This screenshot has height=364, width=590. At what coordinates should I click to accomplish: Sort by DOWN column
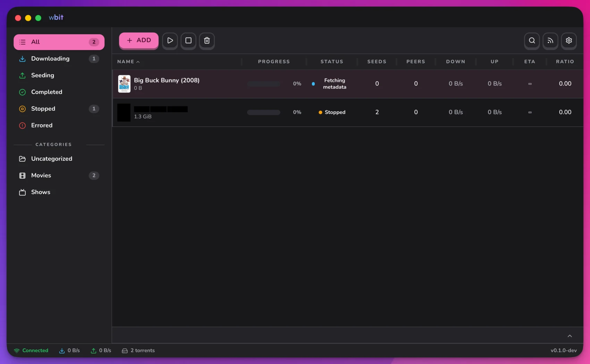tap(456, 62)
